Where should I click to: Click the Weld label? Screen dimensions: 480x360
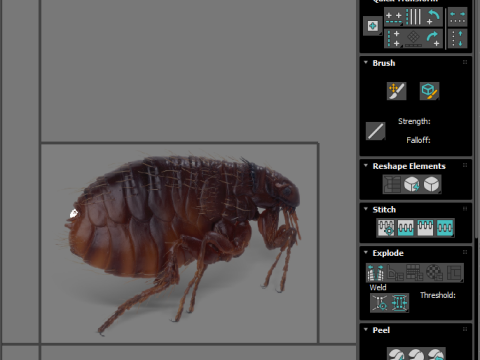point(378,287)
